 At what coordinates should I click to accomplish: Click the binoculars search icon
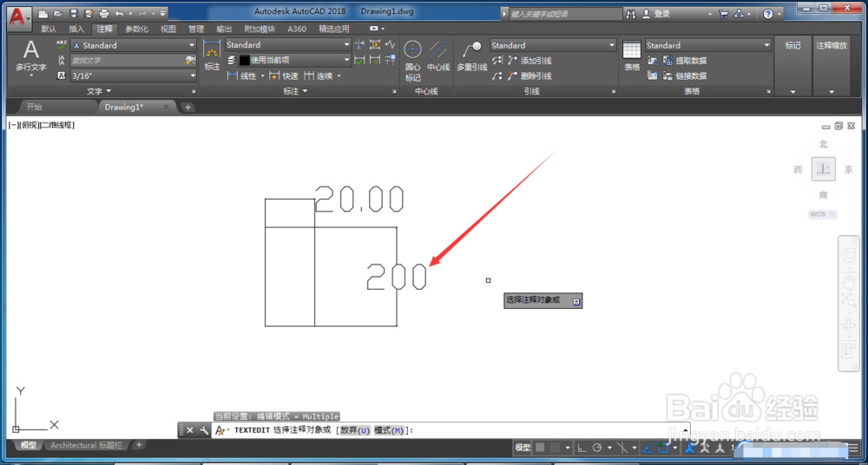(631, 14)
